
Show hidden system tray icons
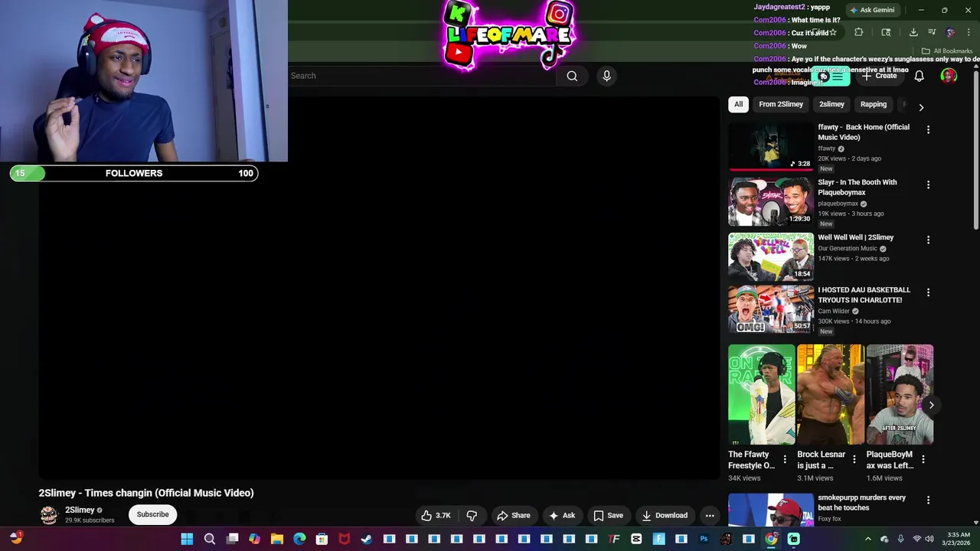coord(867,540)
